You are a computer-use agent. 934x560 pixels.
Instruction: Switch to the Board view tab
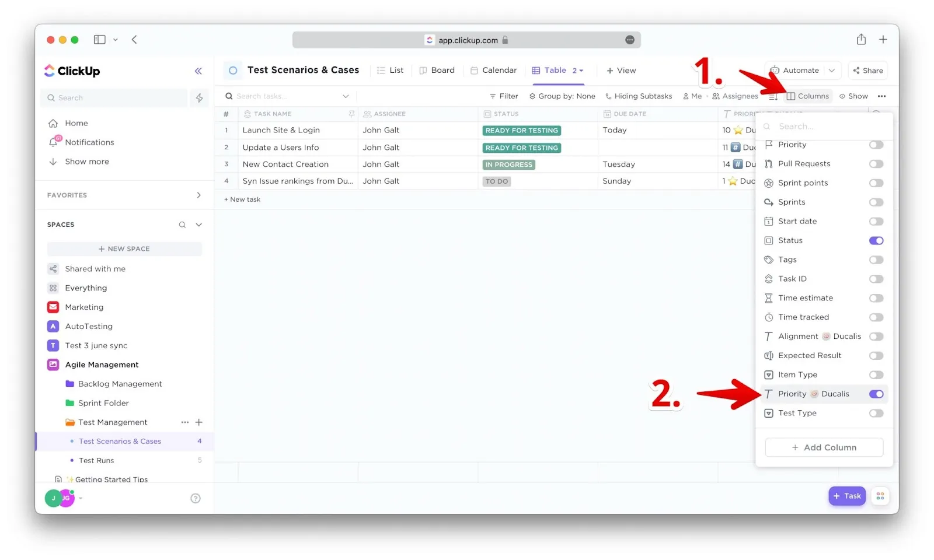click(x=437, y=71)
